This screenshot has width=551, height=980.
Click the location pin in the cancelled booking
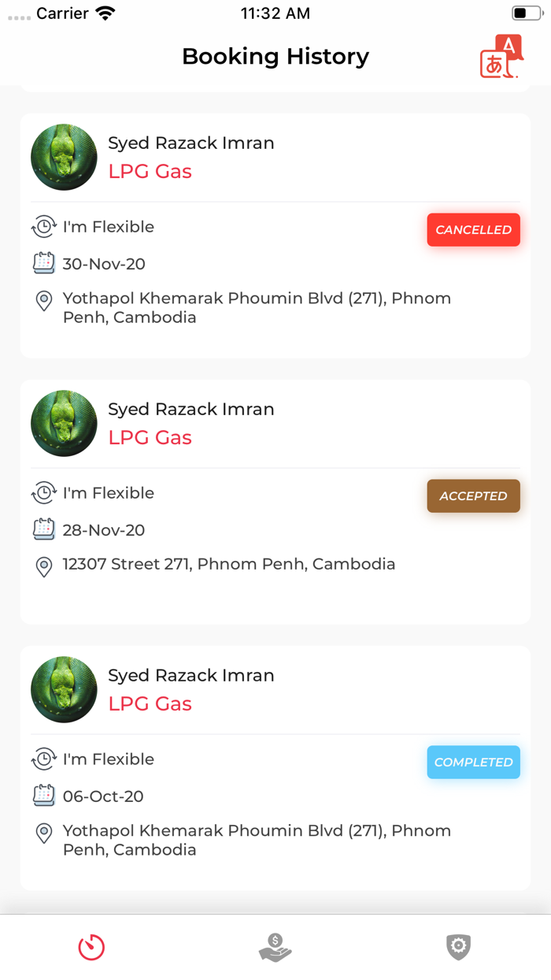coord(44,302)
